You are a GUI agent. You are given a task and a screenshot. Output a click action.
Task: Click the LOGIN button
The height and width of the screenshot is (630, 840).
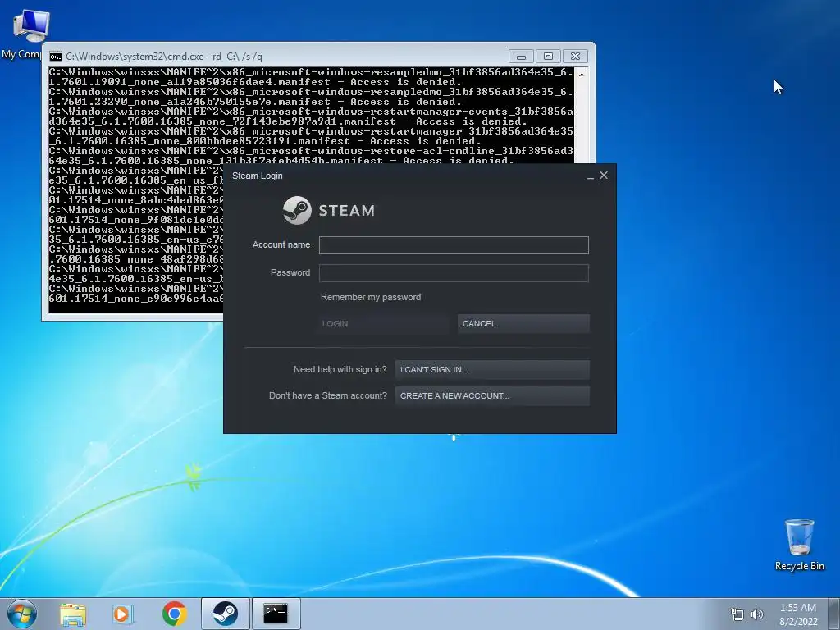tap(382, 323)
